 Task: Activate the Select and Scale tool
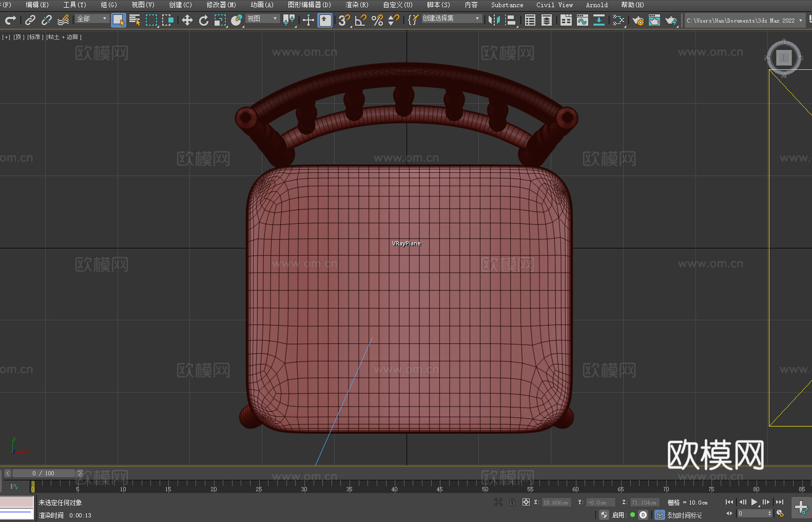220,20
